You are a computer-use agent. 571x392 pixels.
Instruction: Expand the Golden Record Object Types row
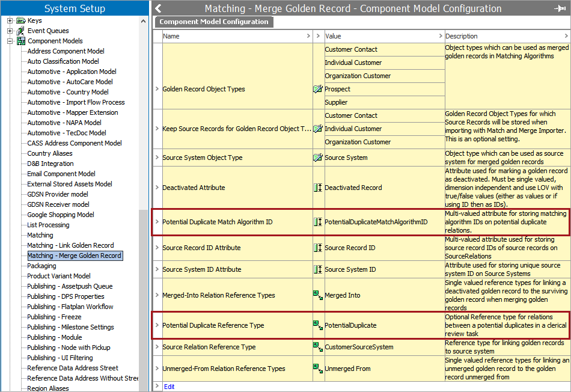pyautogui.click(x=157, y=89)
